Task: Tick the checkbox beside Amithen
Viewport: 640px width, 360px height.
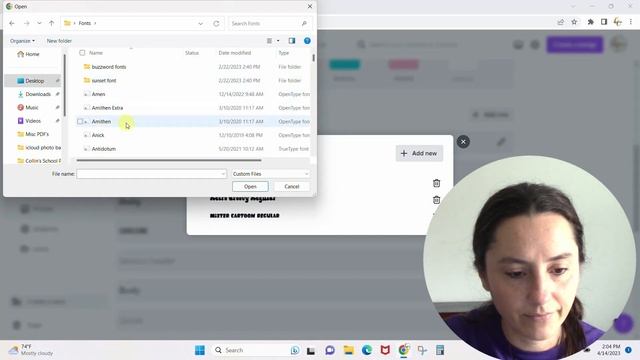Action: pos(80,122)
